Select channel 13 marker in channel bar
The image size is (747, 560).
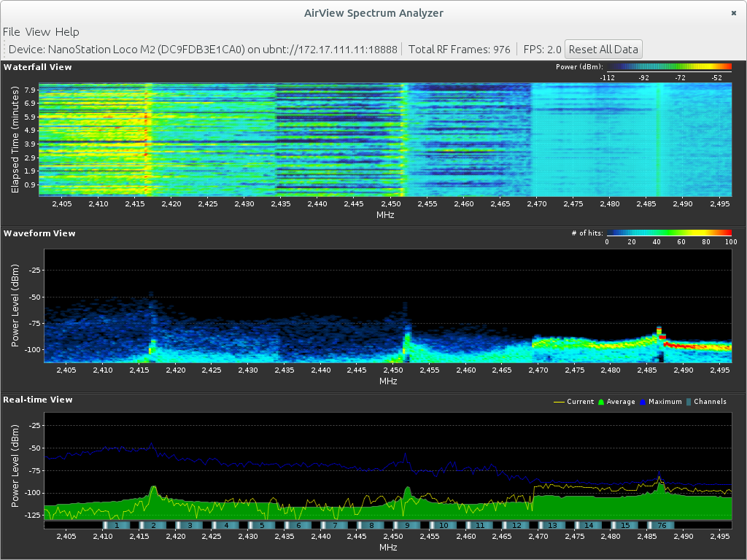pos(552,525)
